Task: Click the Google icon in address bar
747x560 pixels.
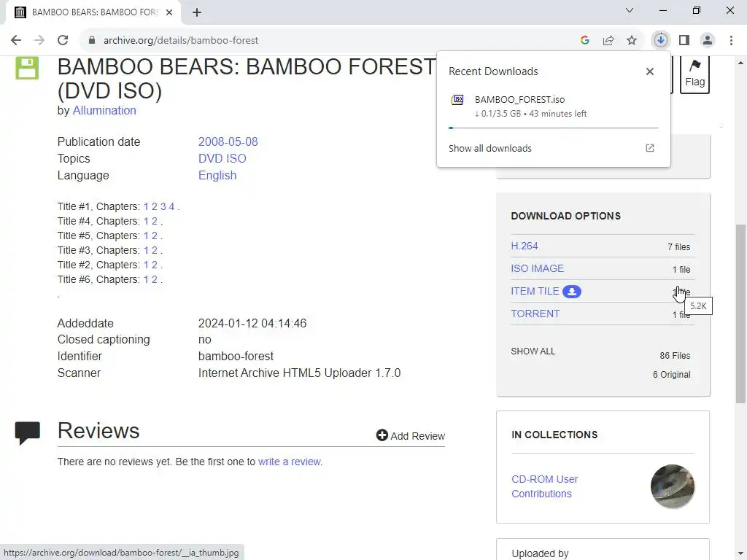Action: [x=585, y=41]
